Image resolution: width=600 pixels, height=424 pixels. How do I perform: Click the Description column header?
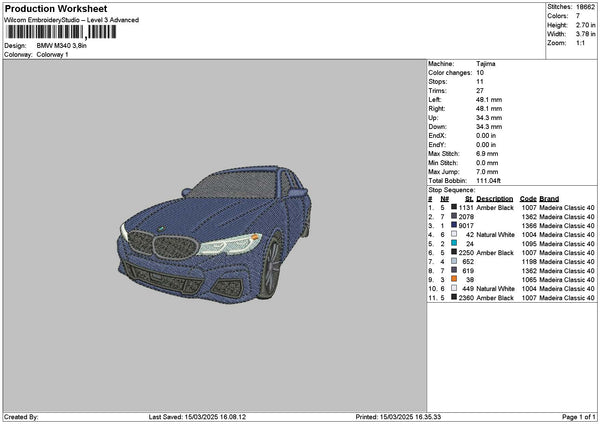[x=494, y=198]
